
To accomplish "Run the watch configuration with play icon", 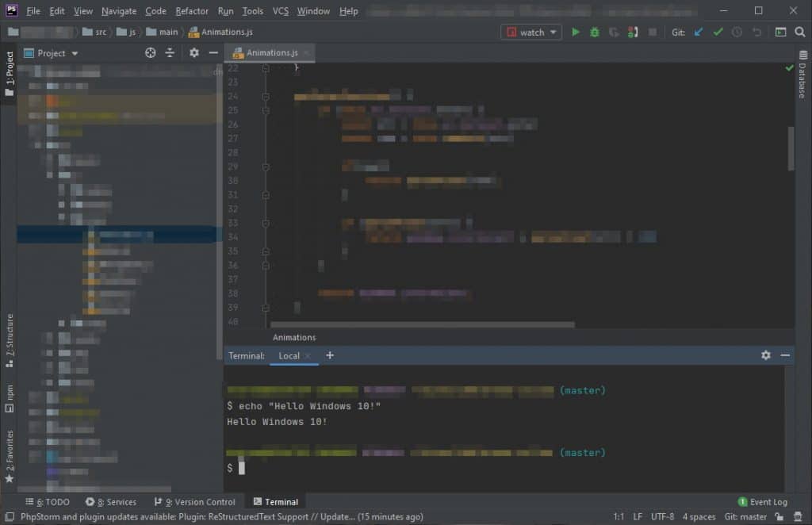I will 576,32.
